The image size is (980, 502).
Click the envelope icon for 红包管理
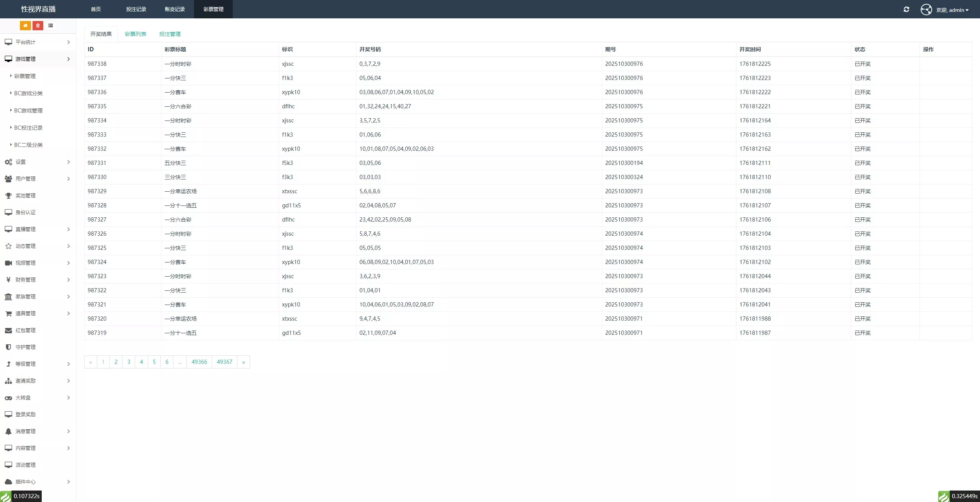(8, 330)
